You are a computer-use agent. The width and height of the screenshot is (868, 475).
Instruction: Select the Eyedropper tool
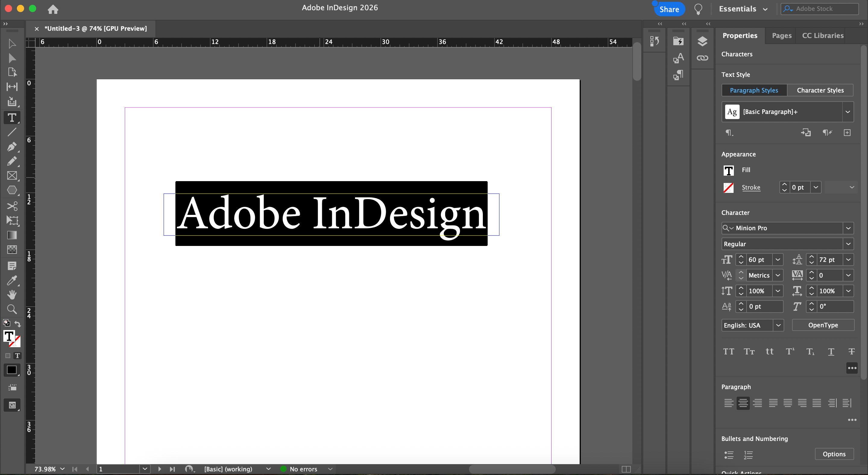(x=12, y=280)
